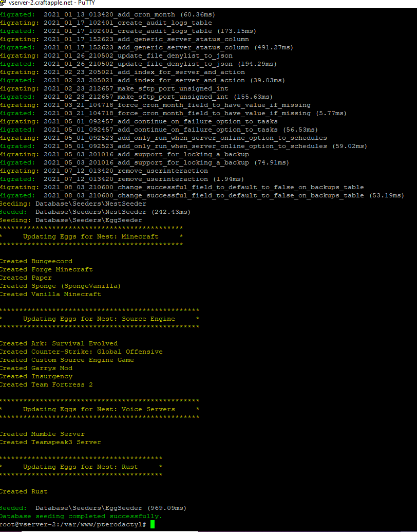Click the 'Created Team Fortress 2' line

point(46,384)
